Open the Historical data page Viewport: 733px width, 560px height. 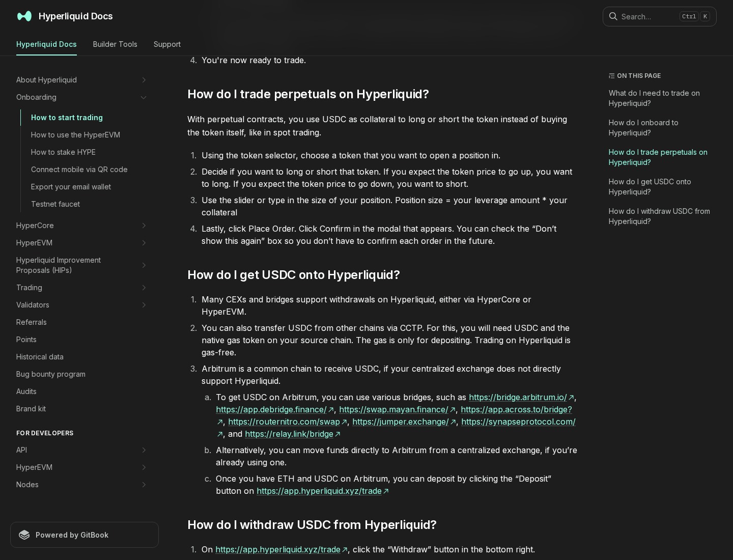[x=40, y=357]
